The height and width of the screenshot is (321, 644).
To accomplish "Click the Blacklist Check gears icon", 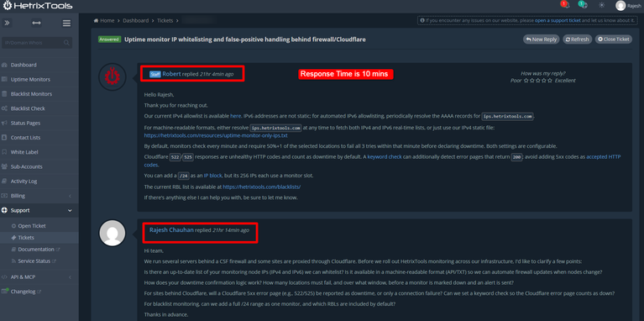I will pyautogui.click(x=4, y=108).
